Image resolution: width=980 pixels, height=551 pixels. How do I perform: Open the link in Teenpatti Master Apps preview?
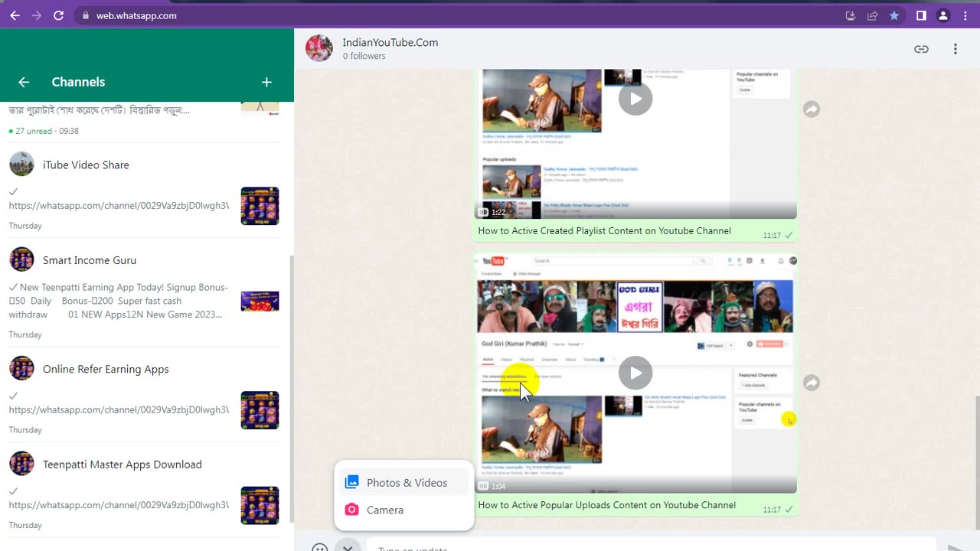coord(119,506)
